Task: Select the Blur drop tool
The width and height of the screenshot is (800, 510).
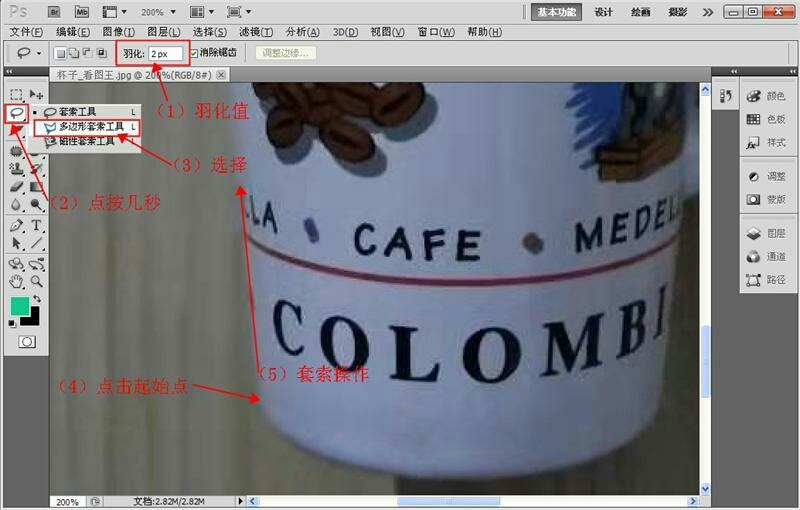Action: pos(16,205)
